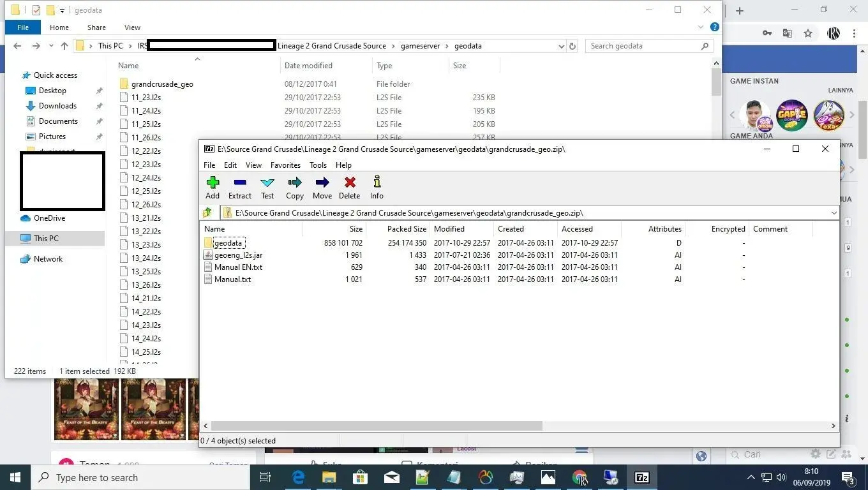The image size is (868, 490).
Task: Click the horizontal scrollbar in 7-Zip
Action: pos(376,426)
